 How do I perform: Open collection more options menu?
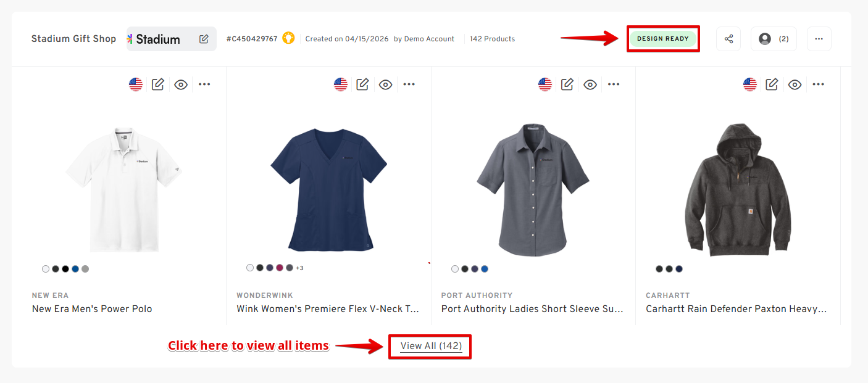[x=819, y=39]
